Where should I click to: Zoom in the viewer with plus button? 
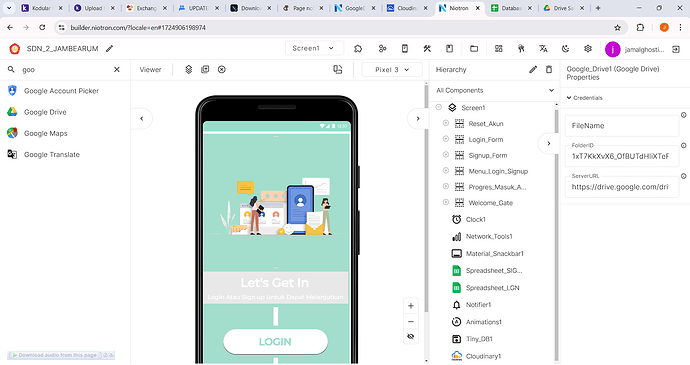tap(411, 306)
